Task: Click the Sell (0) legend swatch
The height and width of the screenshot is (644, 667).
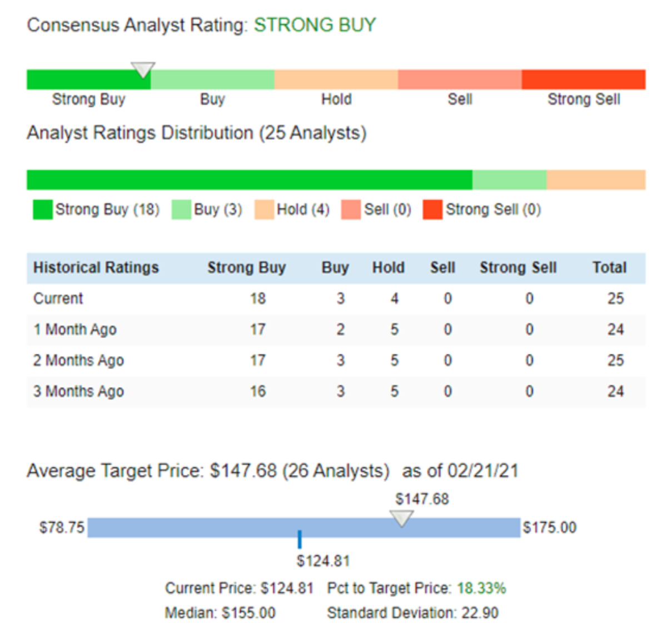Action: tap(351, 210)
